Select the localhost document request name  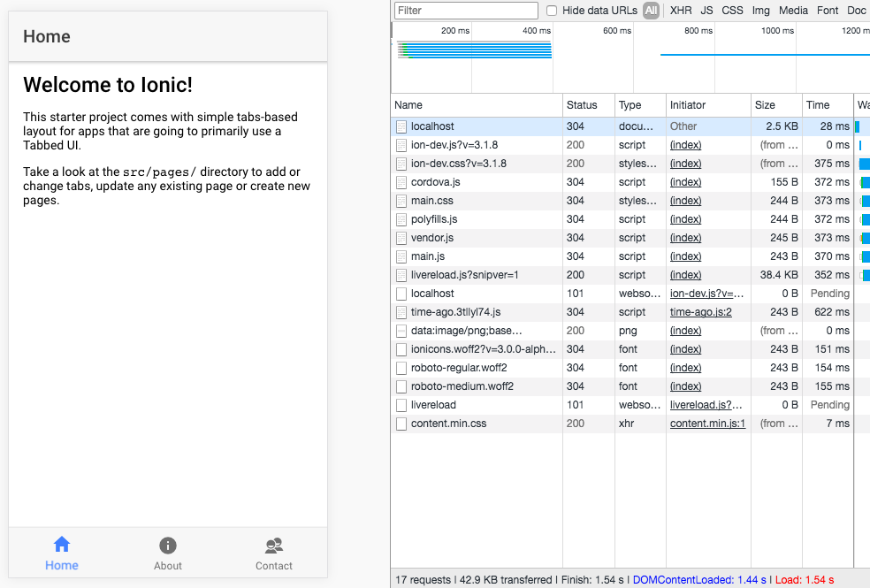click(x=432, y=126)
